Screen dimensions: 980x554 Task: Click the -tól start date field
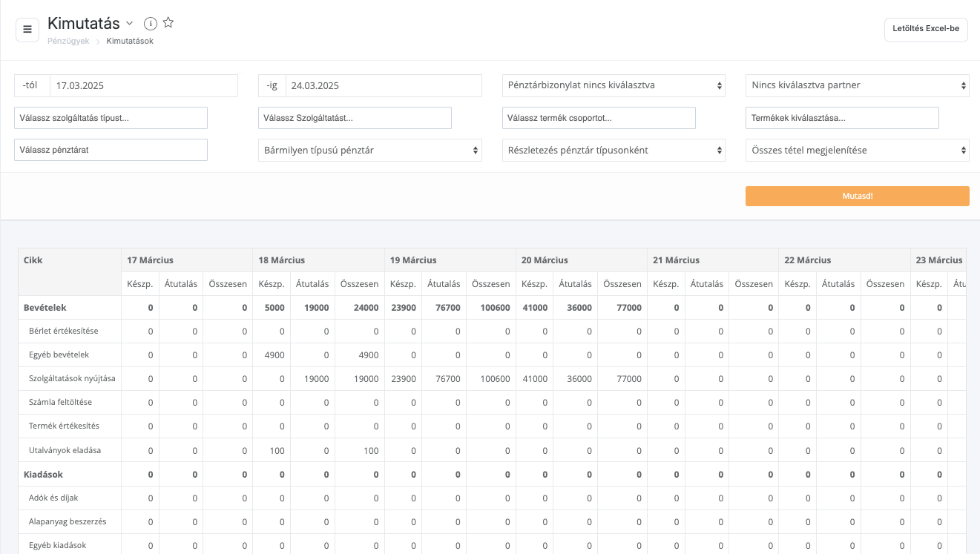[x=143, y=86]
